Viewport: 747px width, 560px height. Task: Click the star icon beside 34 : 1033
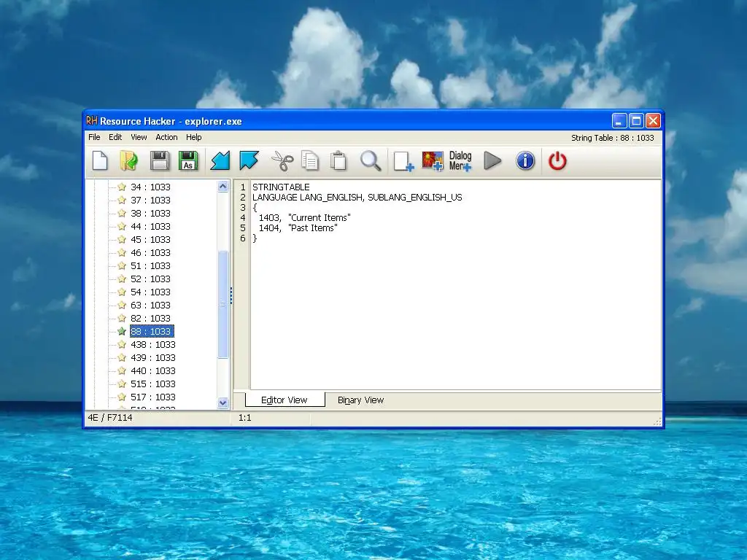(x=122, y=187)
